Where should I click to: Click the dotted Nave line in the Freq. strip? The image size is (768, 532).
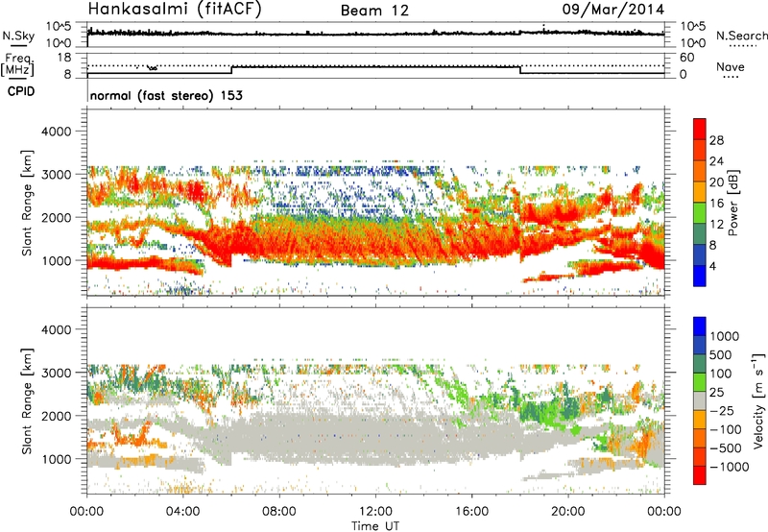click(375, 65)
